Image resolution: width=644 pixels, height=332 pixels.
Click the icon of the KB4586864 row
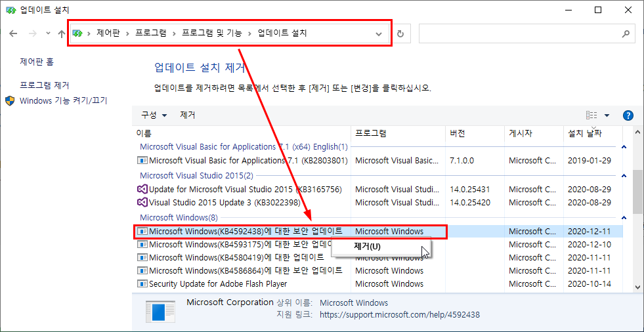[142, 271]
